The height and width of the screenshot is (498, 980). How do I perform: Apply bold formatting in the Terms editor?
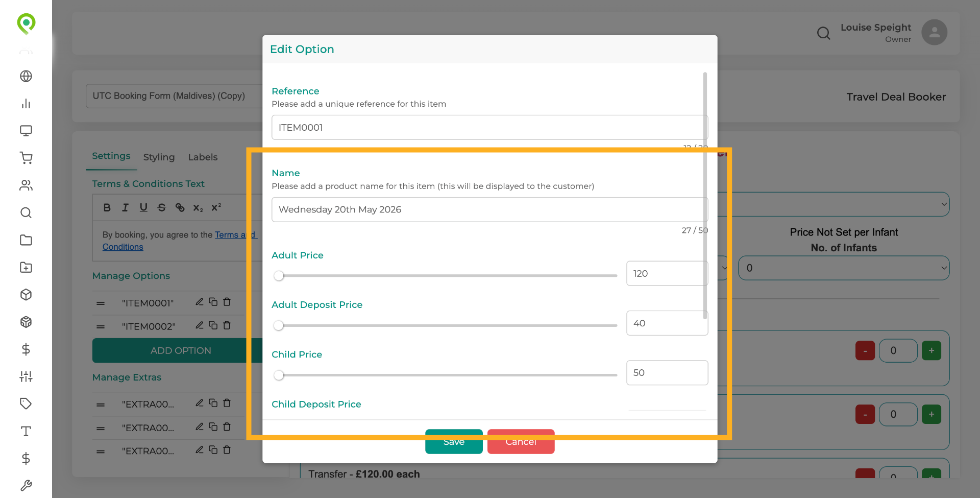(107, 207)
